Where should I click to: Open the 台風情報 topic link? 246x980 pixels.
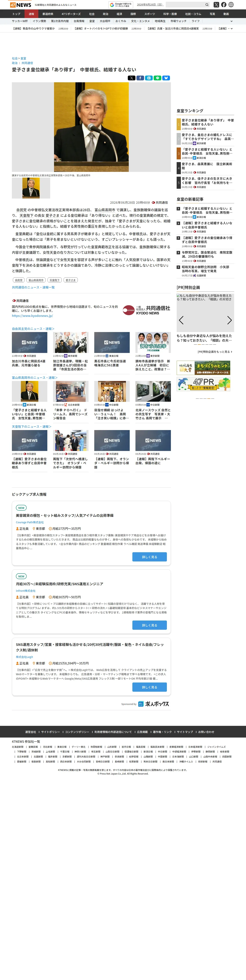[x=79, y=21]
